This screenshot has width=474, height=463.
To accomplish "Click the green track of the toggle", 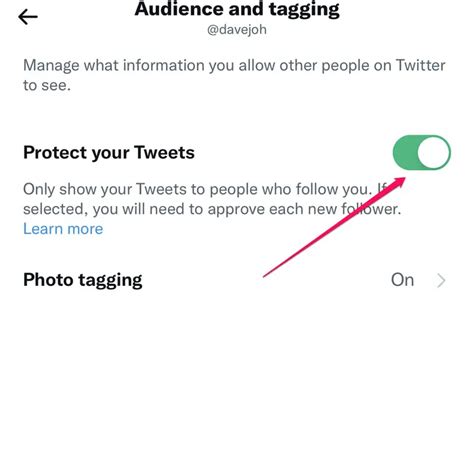I will click(x=405, y=152).
